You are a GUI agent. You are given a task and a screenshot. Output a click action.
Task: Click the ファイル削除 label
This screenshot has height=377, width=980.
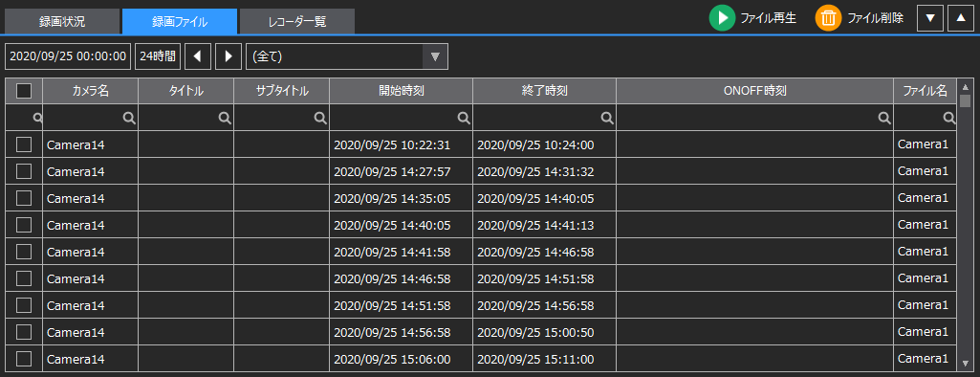tap(875, 18)
